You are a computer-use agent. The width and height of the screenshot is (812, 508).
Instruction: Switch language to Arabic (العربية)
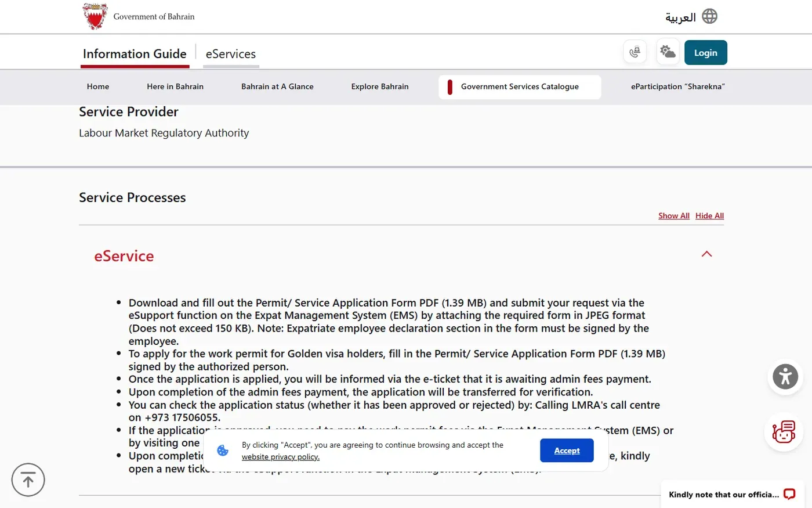(680, 17)
